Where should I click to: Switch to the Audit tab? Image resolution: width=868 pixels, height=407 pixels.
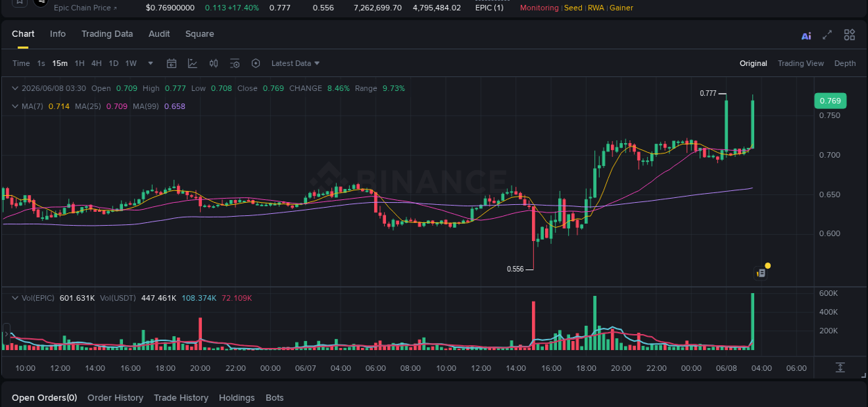tap(159, 34)
